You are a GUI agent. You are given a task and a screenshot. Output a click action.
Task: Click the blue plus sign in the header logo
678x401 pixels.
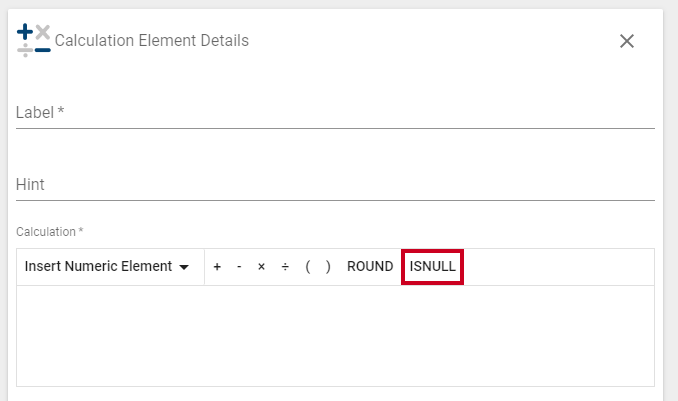25,32
